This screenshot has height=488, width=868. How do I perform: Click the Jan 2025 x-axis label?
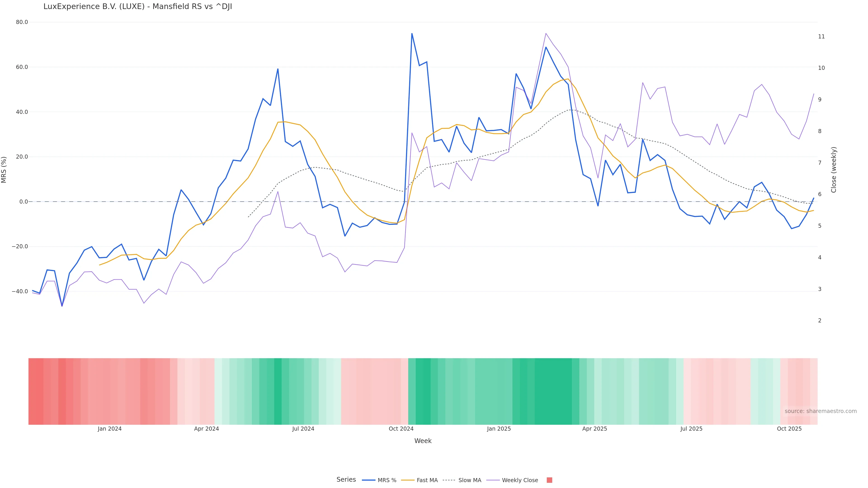(499, 429)
